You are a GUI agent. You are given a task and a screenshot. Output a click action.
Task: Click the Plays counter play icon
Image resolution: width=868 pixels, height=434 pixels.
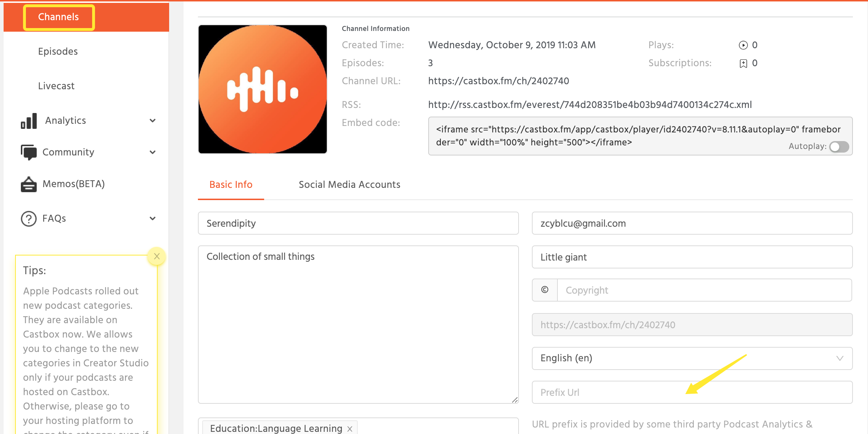[x=743, y=45]
